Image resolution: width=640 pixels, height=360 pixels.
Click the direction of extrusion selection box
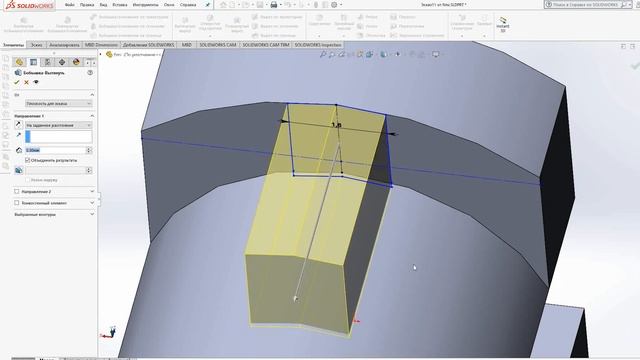coord(59,136)
